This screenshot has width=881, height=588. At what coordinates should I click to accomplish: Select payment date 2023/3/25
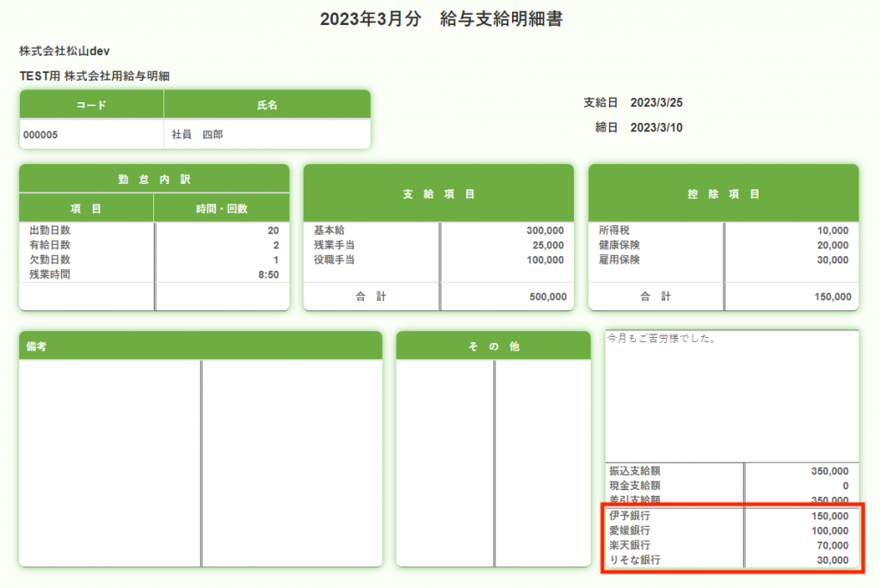656,103
